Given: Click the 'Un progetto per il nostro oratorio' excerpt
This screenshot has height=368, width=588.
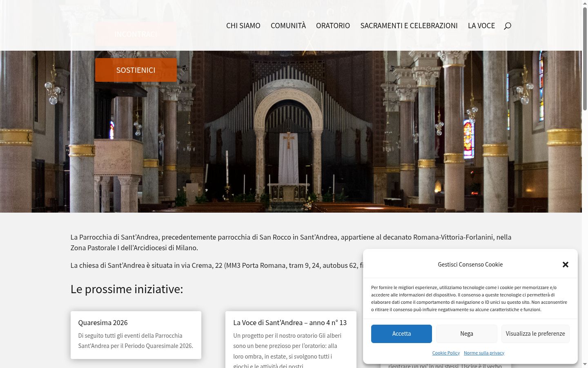Looking at the screenshot, I should [287, 350].
